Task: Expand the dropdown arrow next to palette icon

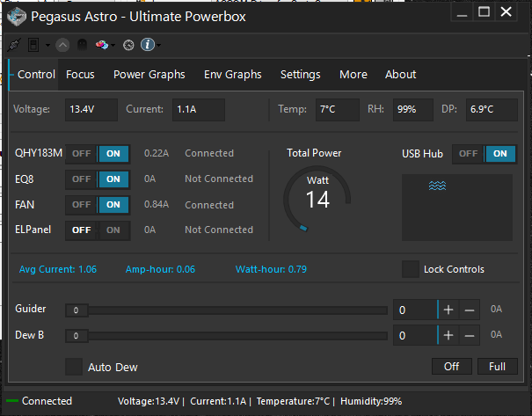Action: 113,45
